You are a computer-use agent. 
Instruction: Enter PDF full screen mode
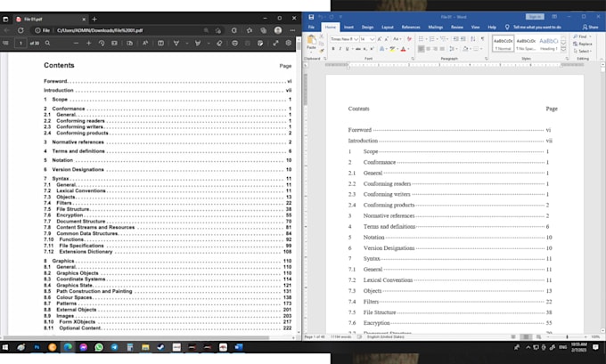pyautogui.click(x=276, y=43)
